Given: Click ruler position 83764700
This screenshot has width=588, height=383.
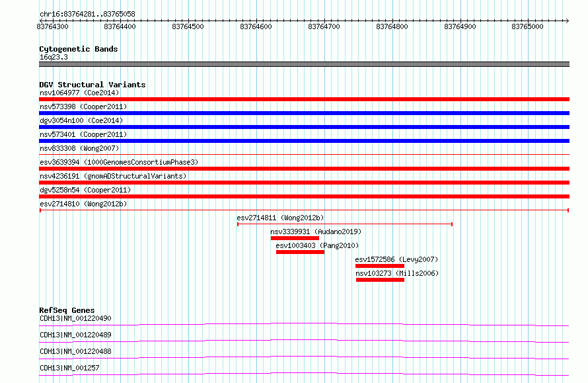Looking at the screenshot, I should 324,26.
